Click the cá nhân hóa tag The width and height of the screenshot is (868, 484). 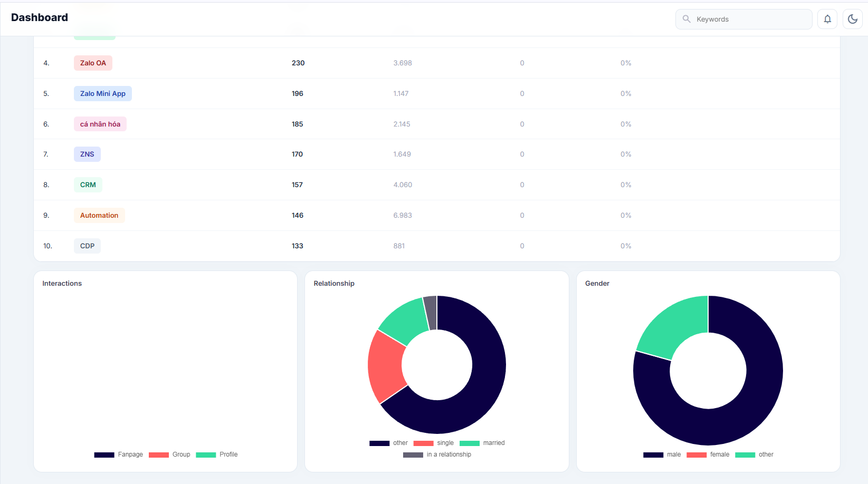pyautogui.click(x=100, y=124)
